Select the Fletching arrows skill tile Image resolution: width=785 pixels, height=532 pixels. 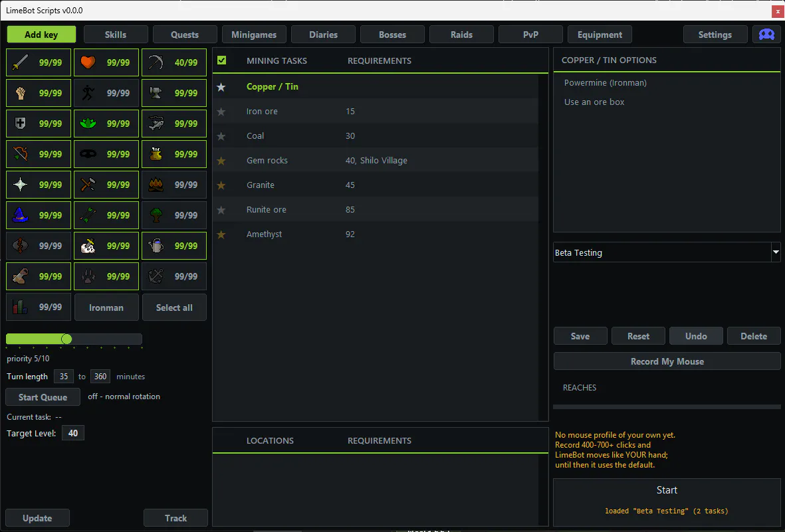tap(106, 215)
